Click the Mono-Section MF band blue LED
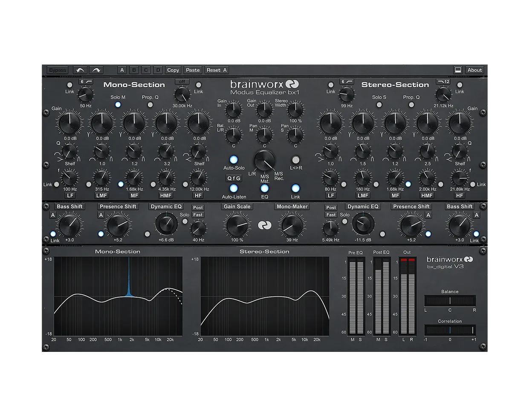The height and width of the screenshot is (418, 532). [121, 185]
